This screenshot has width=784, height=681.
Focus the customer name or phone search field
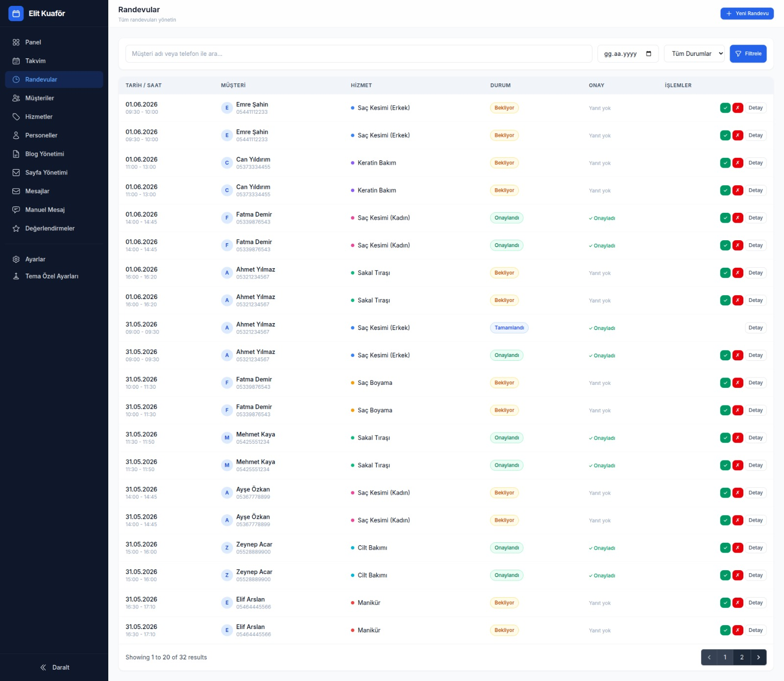point(359,54)
